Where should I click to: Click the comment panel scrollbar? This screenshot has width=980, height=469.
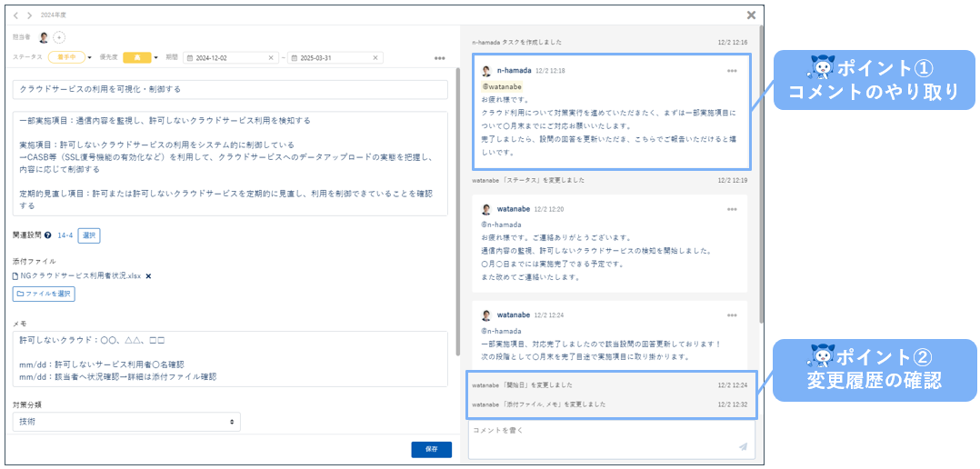[761, 175]
